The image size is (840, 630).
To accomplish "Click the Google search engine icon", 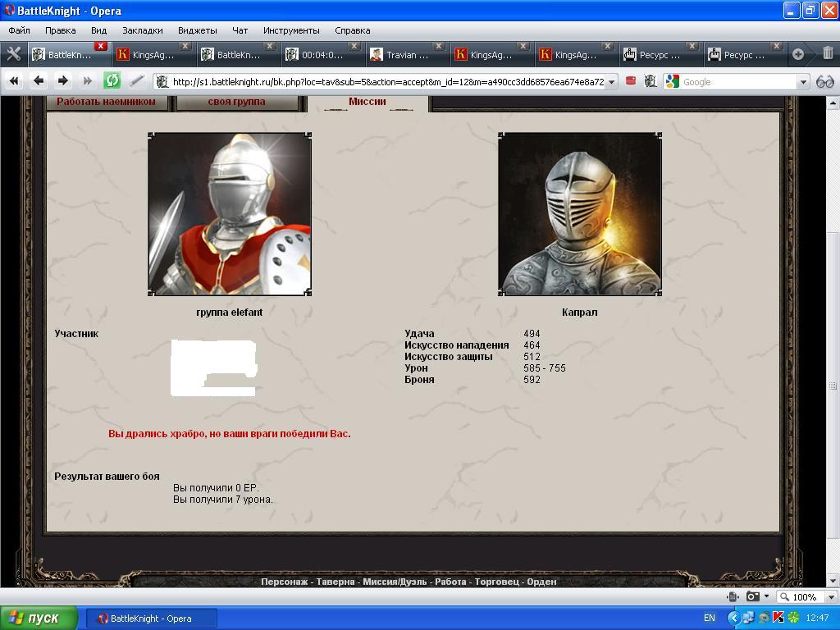I will point(673,81).
